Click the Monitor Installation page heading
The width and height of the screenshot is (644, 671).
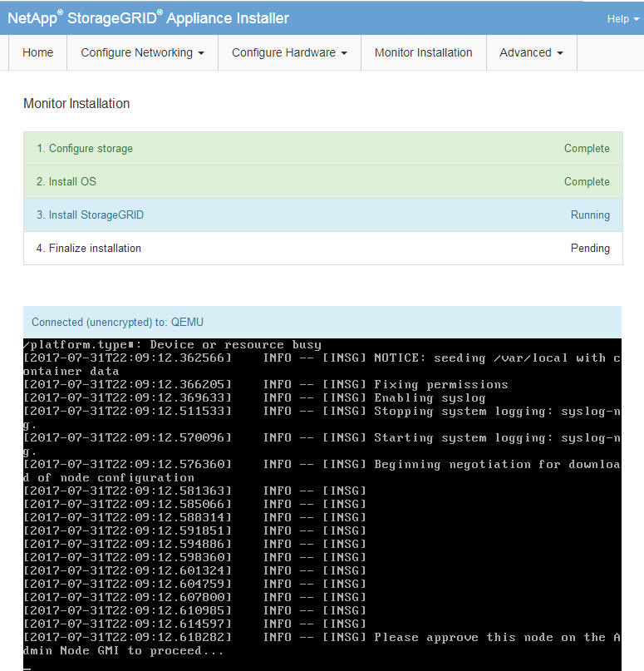(x=76, y=104)
